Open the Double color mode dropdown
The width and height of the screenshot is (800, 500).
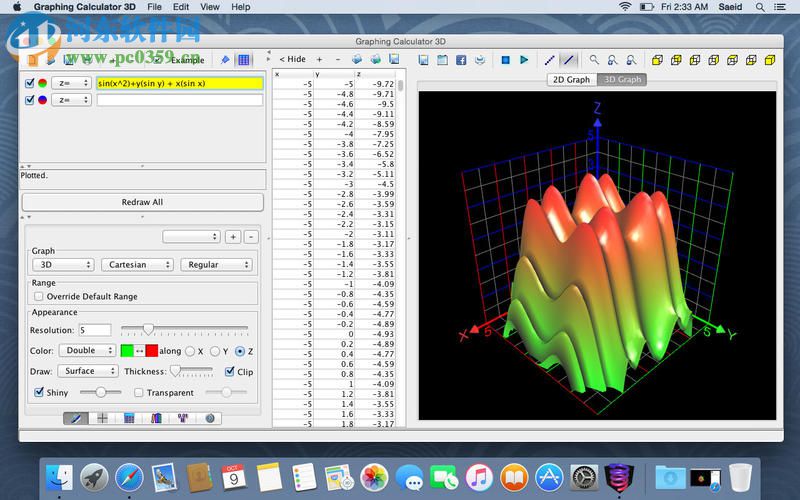coord(87,351)
